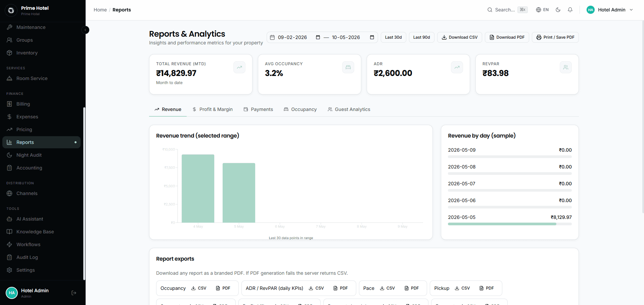Screen dimensions: 644x305
Task: Go to Inventory section
Action: [41, 53]
